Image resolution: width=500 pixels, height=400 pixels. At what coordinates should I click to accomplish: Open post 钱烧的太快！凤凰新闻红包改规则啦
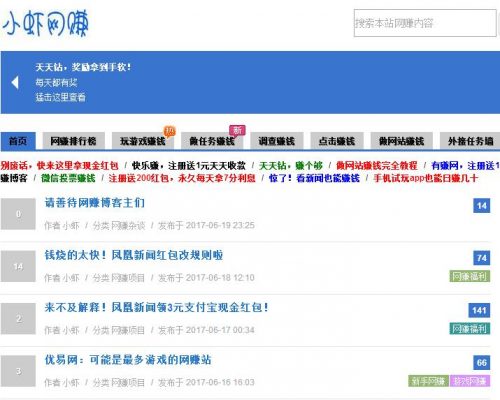tap(134, 255)
